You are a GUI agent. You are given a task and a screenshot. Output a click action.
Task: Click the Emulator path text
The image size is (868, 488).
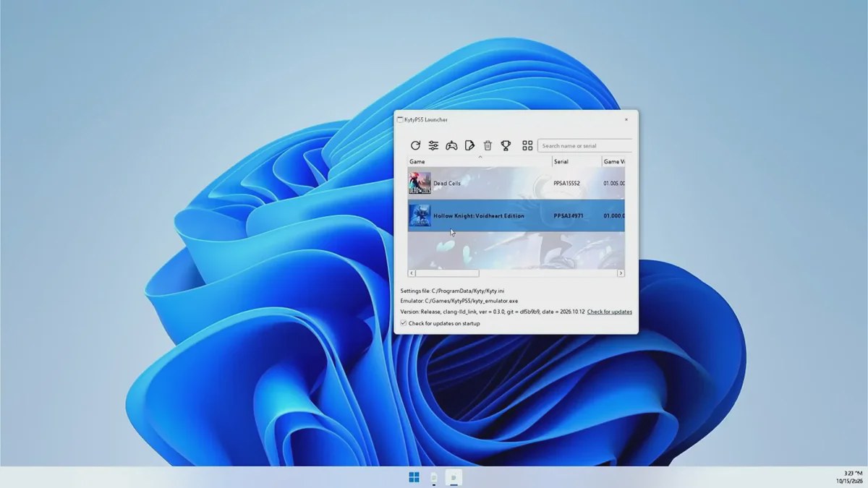pyautogui.click(x=460, y=301)
